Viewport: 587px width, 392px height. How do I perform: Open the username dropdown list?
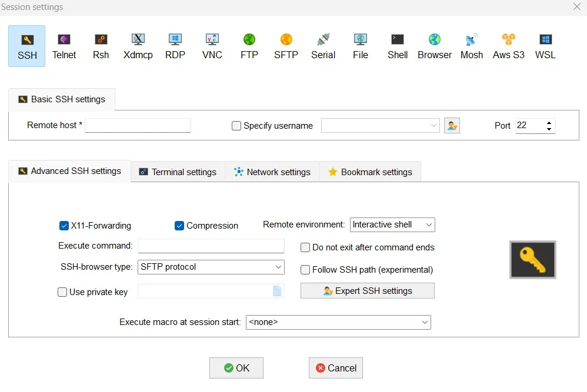[433, 125]
